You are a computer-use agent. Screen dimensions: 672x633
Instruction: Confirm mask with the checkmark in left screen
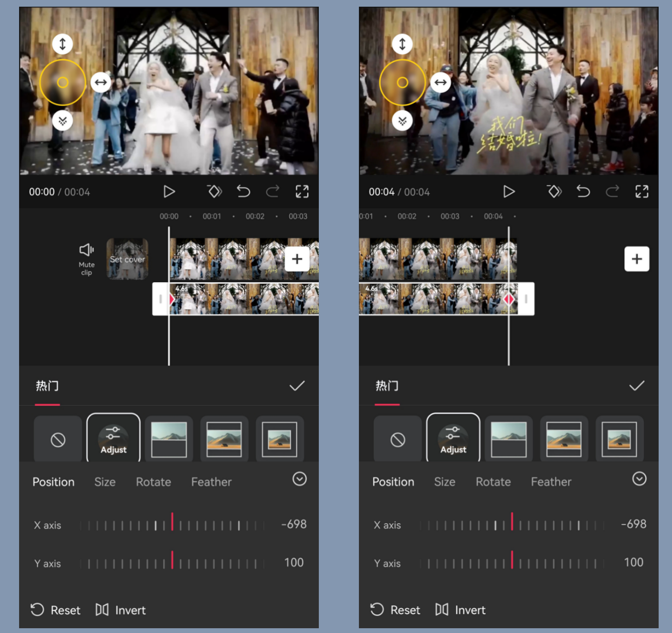[x=297, y=386]
